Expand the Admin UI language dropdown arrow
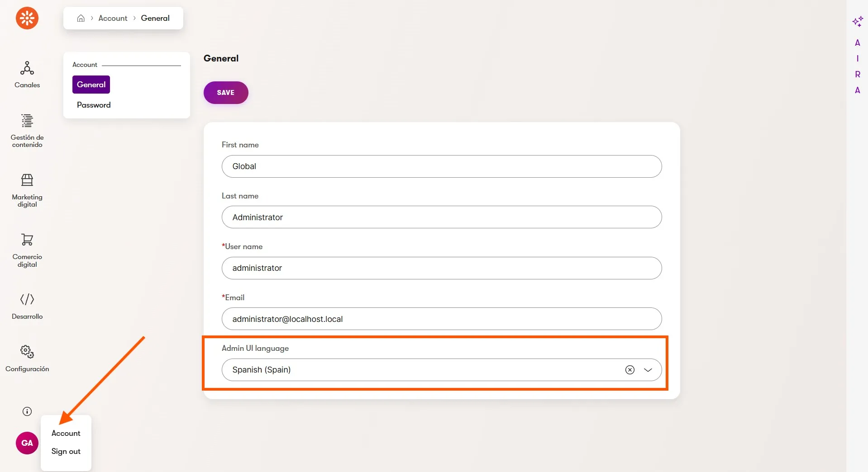This screenshot has width=868, height=472. (x=648, y=370)
